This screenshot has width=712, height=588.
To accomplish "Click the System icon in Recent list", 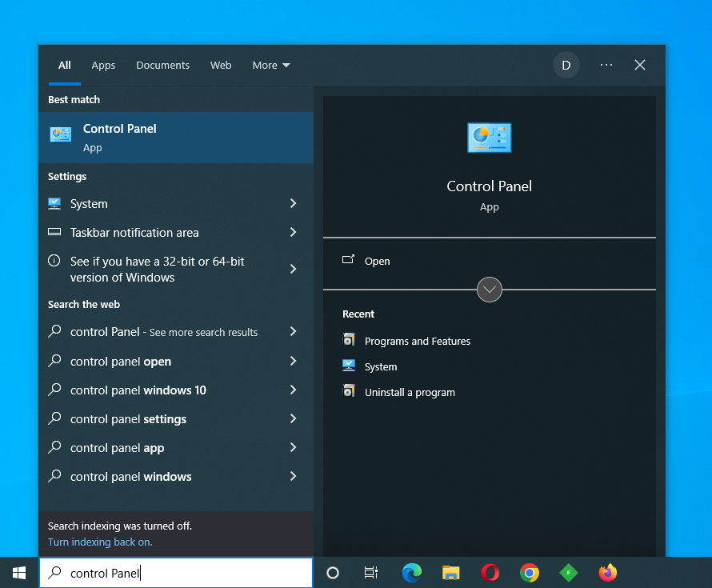I will (349, 366).
